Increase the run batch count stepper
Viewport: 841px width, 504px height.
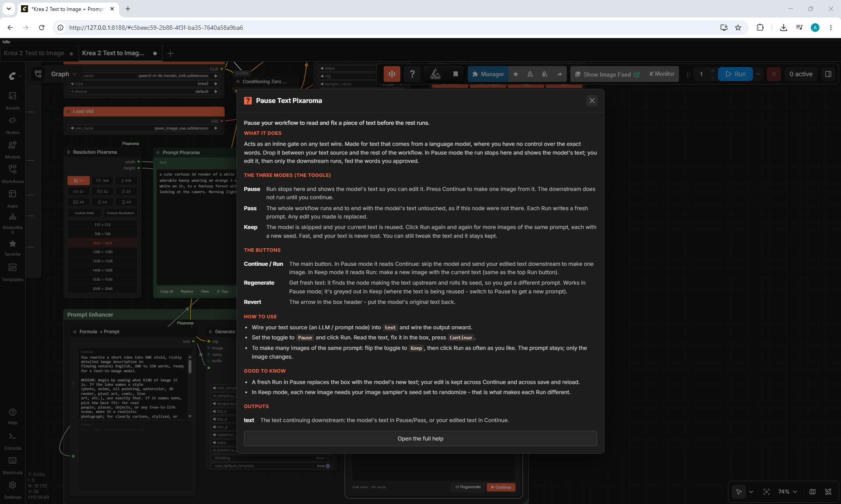tap(713, 71)
